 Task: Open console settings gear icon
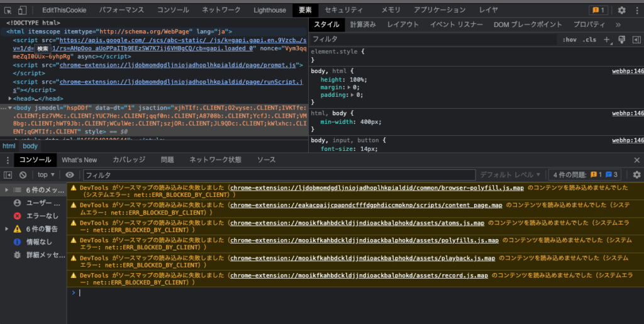[636, 175]
